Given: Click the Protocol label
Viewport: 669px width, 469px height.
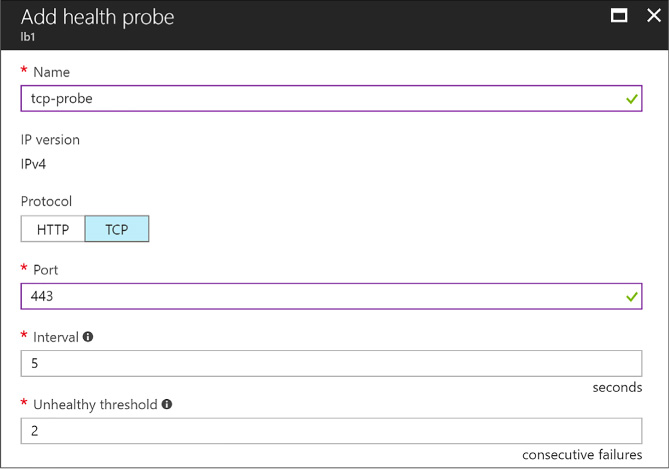Looking at the screenshot, I should point(46,201).
